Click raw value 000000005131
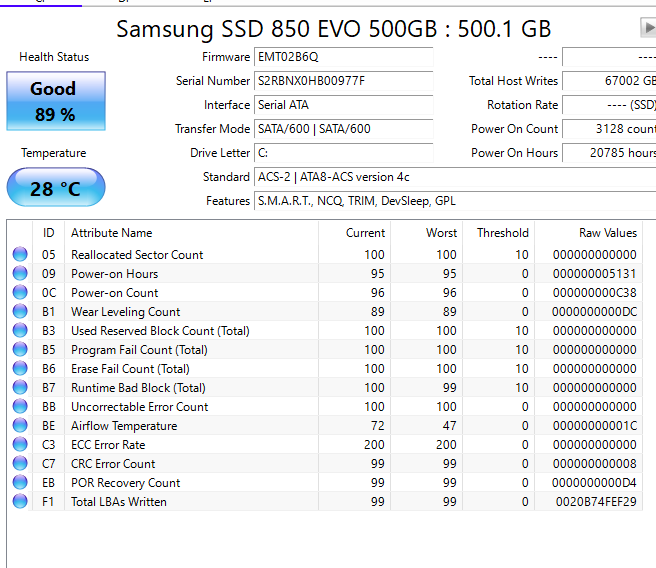 click(594, 274)
